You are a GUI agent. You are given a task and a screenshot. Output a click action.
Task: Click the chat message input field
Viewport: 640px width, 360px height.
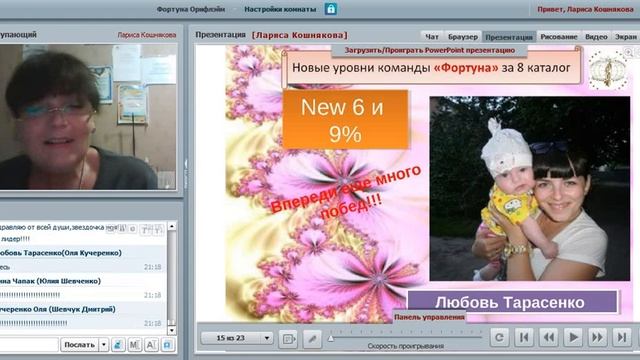29,345
